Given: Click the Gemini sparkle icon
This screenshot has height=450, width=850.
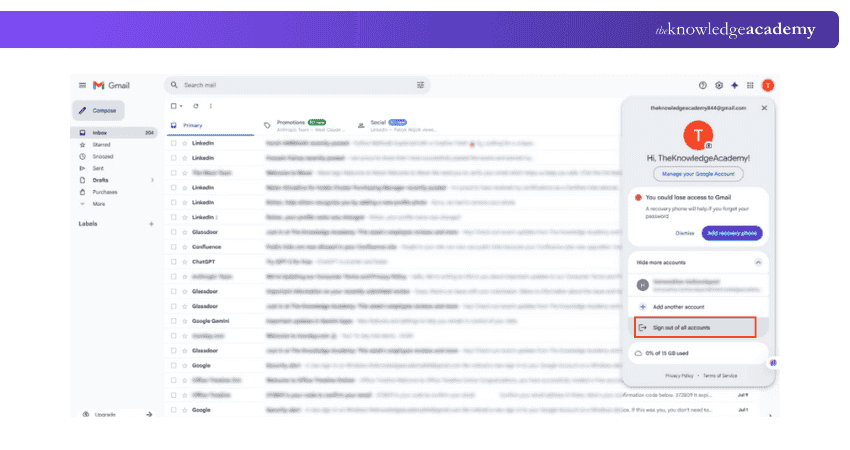Looking at the screenshot, I should (x=735, y=85).
